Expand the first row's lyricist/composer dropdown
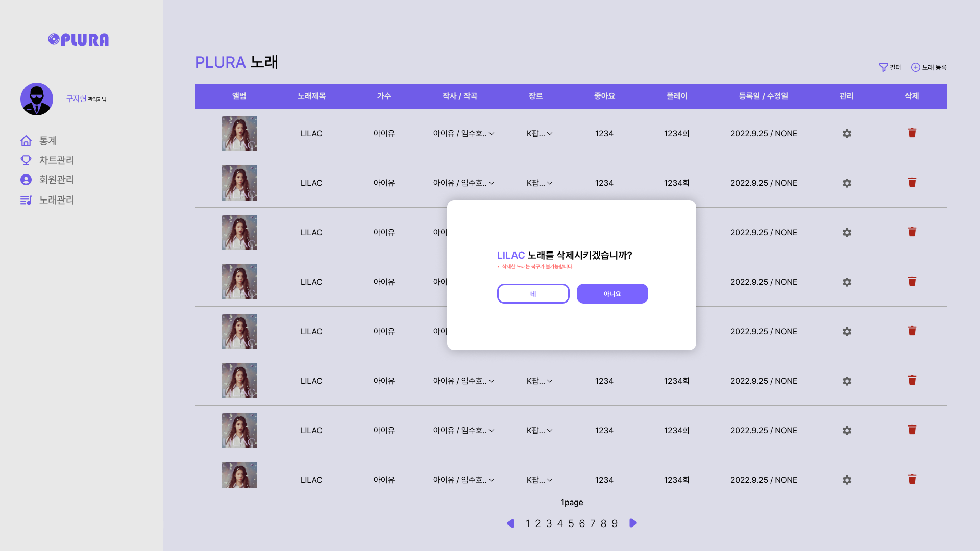 492,134
